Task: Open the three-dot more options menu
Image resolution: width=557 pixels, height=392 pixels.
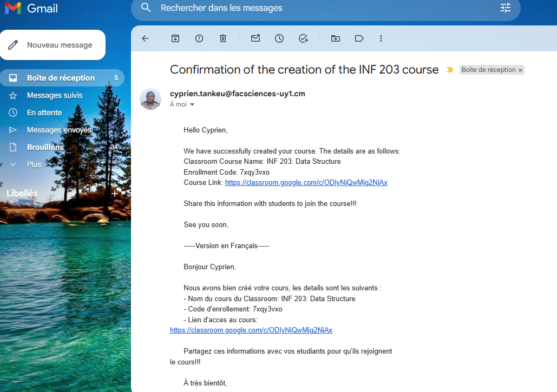Action: click(x=381, y=38)
